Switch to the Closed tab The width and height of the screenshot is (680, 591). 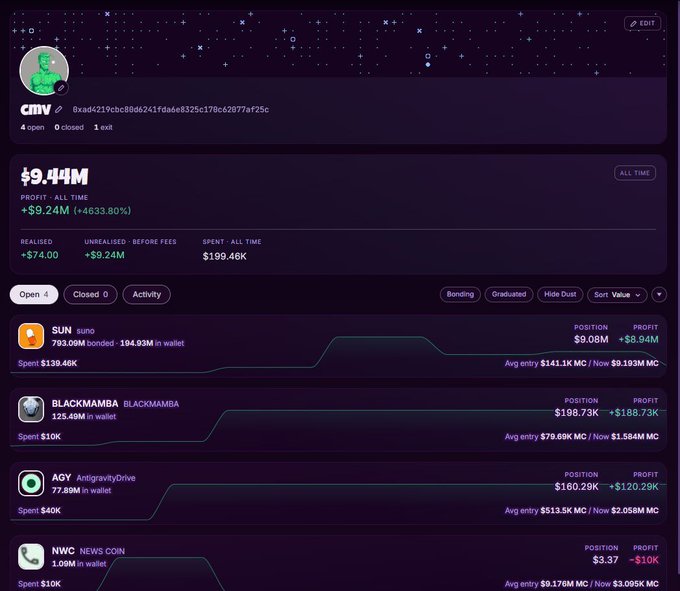(x=90, y=294)
